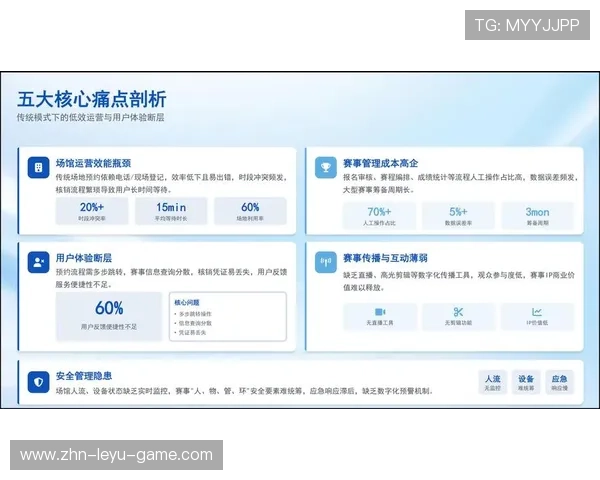Image resolution: width=600 pixels, height=480 pixels.
Task: Select the 3mon 筹备周期 stat tile
Action: pos(538,216)
